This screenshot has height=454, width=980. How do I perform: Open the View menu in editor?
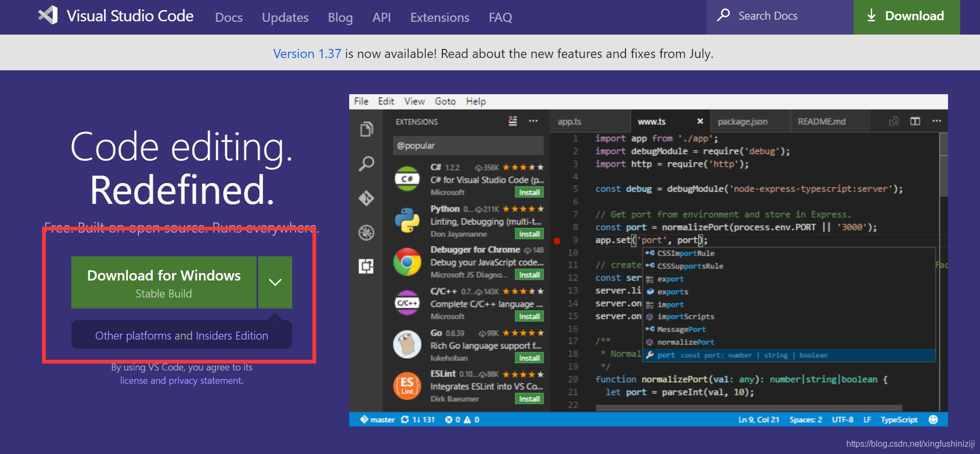click(x=414, y=101)
